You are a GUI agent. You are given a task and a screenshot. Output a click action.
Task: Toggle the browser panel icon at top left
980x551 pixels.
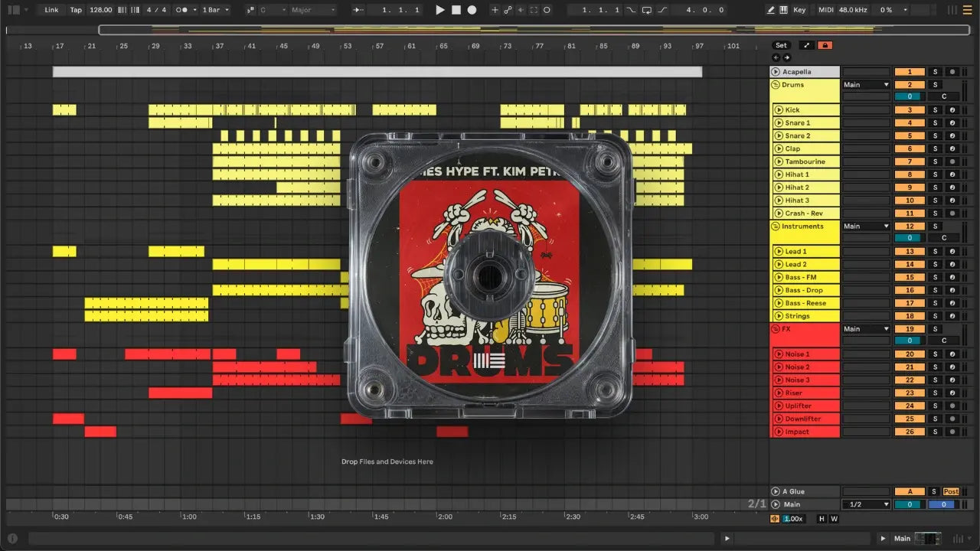pyautogui.click(x=14, y=10)
